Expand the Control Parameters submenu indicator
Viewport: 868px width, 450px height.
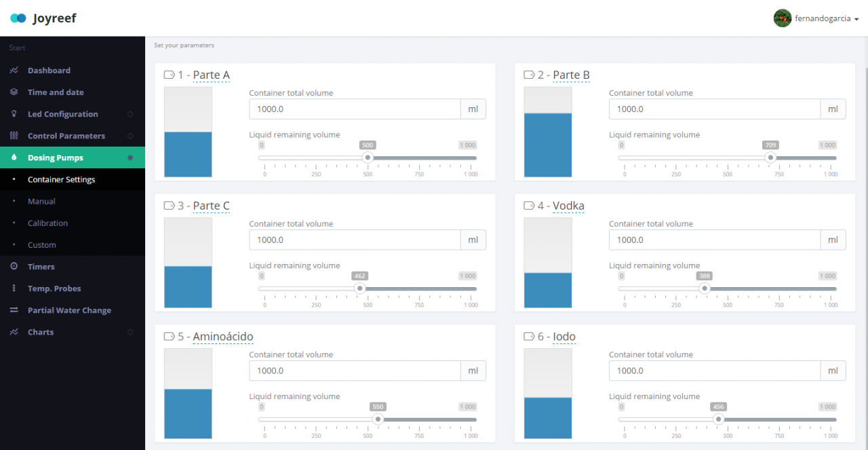(x=130, y=136)
